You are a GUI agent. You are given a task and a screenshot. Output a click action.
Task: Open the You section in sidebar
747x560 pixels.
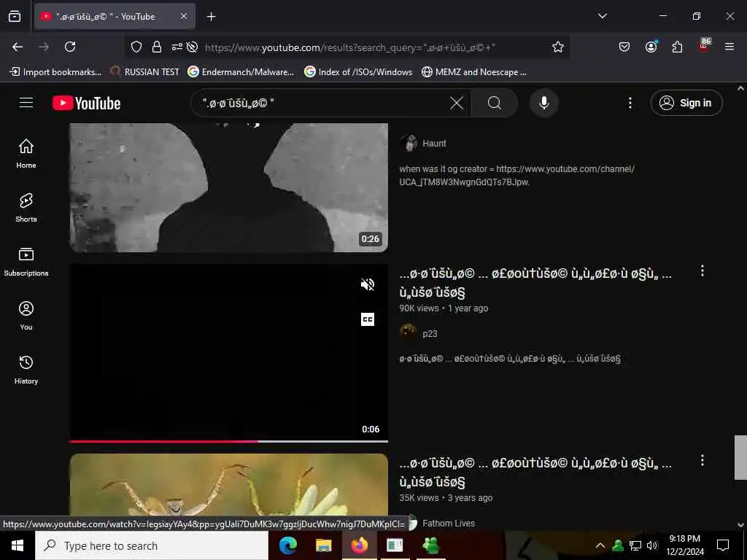click(x=26, y=316)
